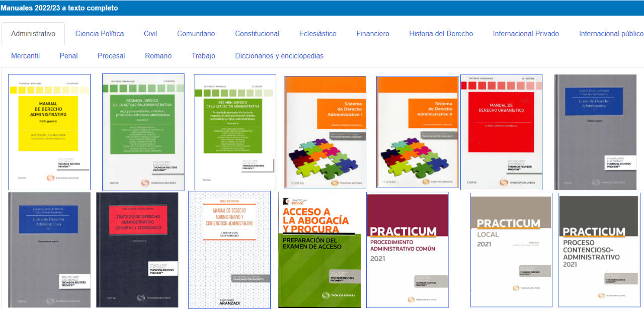The width and height of the screenshot is (644, 309).
Task: Open the Financiero tab
Action: click(x=373, y=34)
